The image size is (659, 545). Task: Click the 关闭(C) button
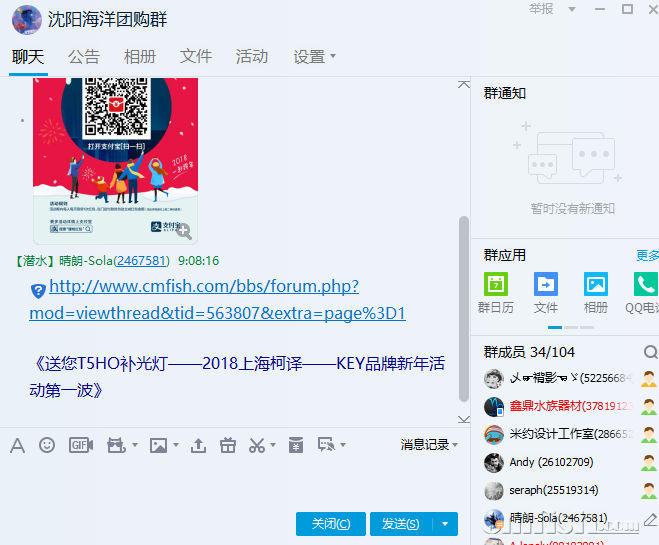pos(331,524)
